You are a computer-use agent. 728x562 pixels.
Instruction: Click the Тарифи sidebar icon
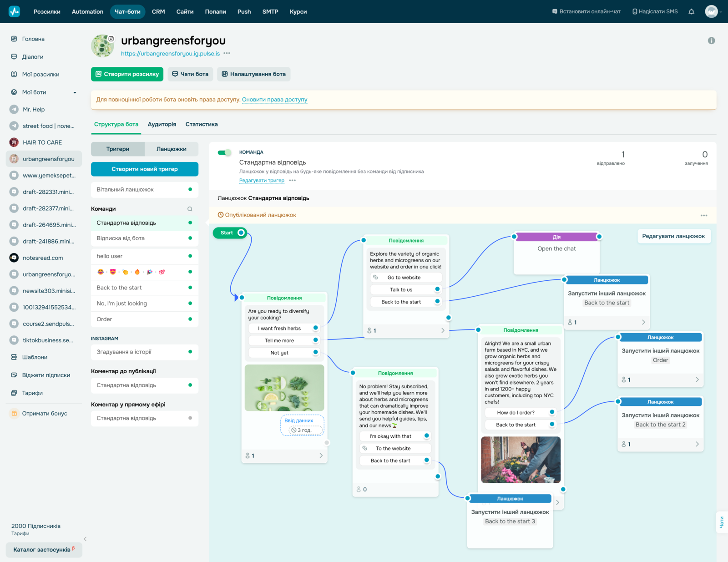tap(14, 393)
